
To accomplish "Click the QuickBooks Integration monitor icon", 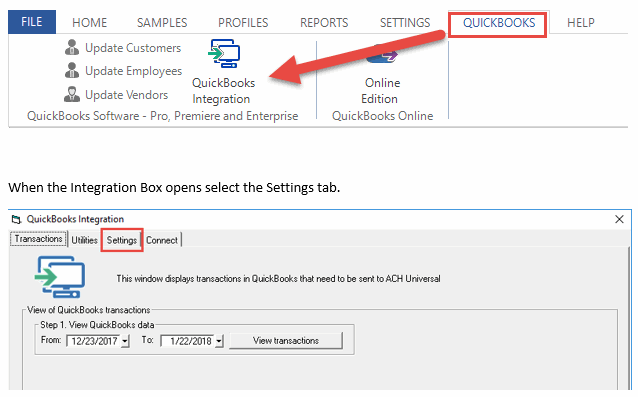I will point(224,53).
